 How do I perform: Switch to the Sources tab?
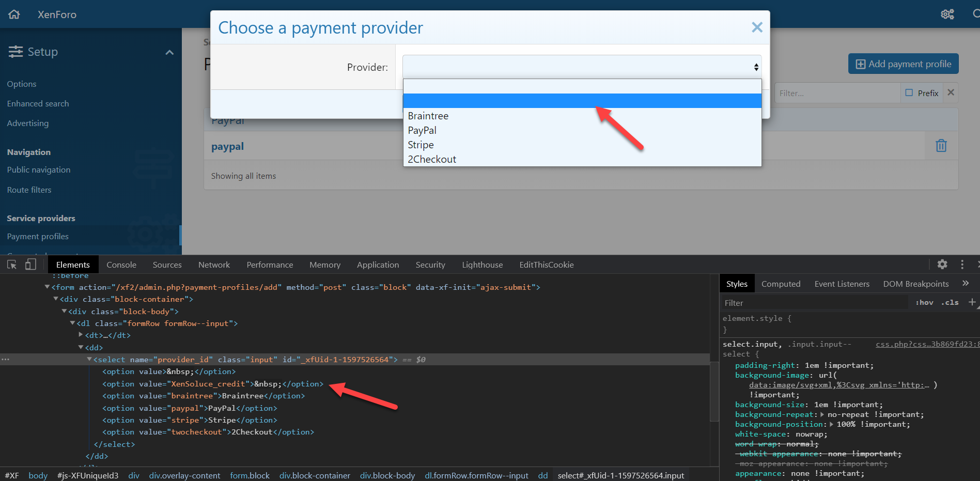click(167, 265)
